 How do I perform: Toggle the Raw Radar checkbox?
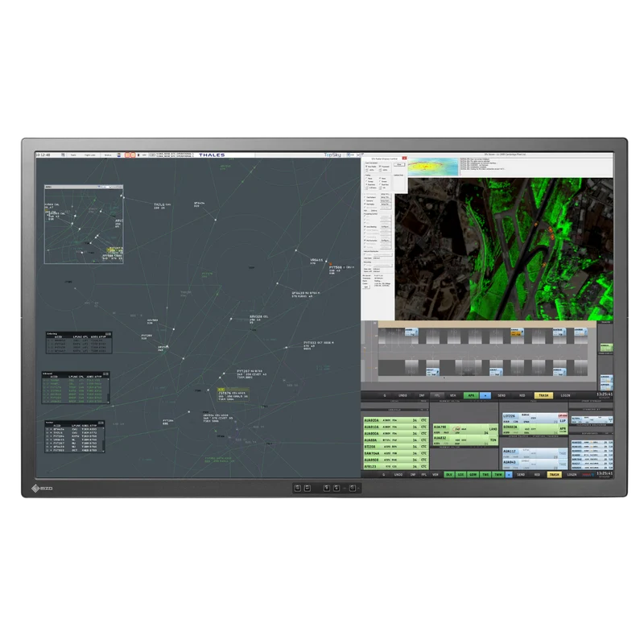coord(367,167)
